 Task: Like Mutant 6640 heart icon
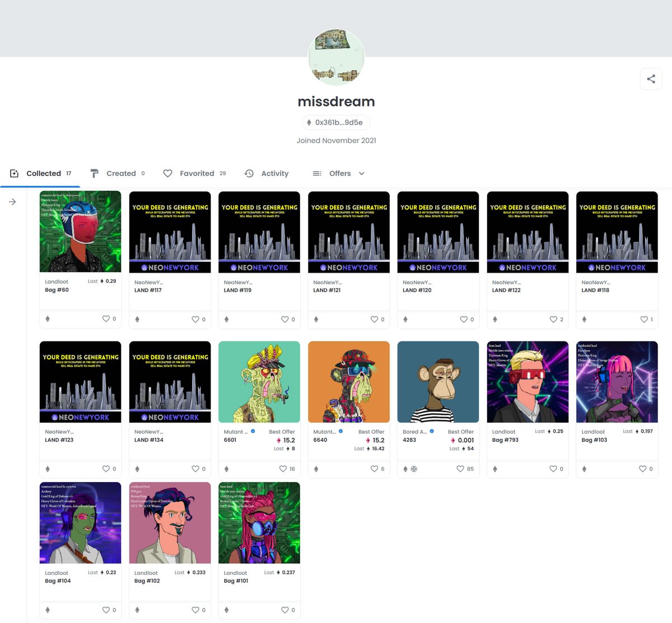tap(374, 469)
